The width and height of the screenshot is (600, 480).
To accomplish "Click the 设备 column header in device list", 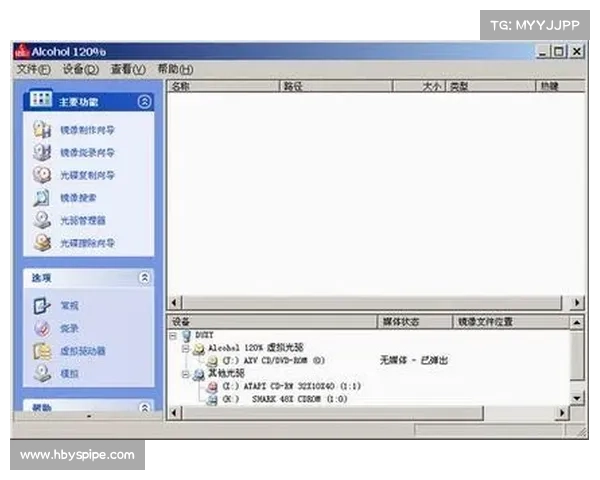I will pos(273,322).
